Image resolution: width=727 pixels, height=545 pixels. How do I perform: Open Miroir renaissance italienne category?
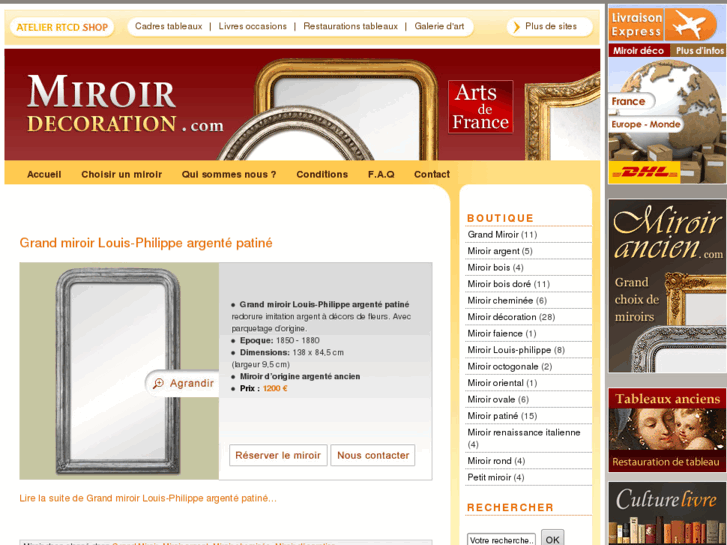point(524,438)
